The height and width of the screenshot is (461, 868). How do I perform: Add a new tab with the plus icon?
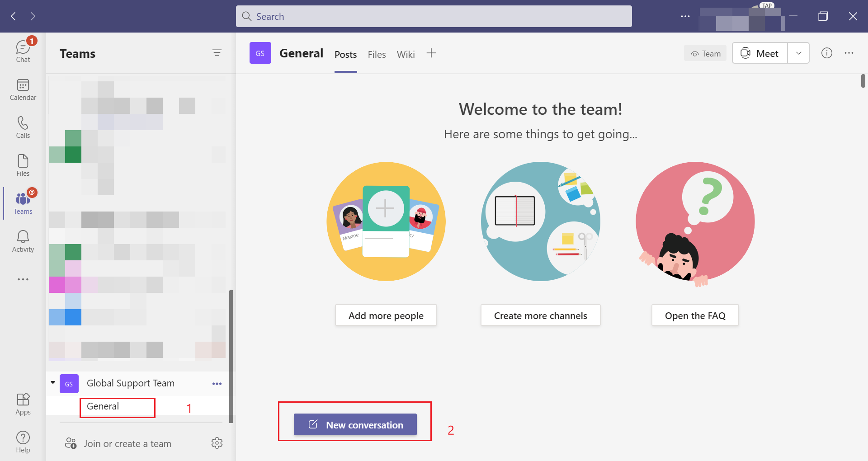431,53
